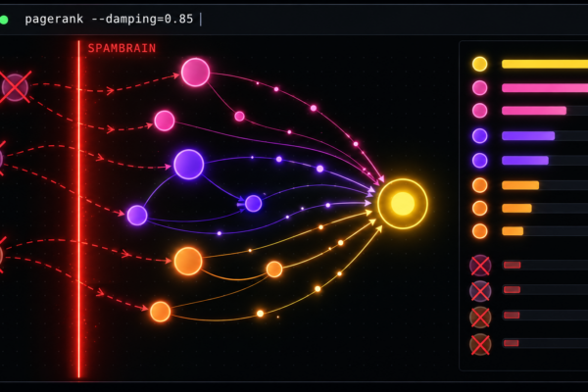Screen dimensions: 588x392
Task: Select the largest orange graph node
Action: tap(188, 261)
